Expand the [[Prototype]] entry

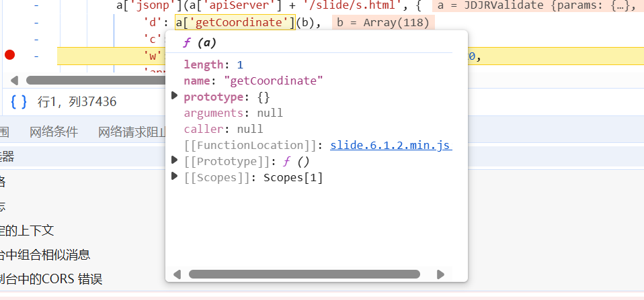[x=175, y=161]
